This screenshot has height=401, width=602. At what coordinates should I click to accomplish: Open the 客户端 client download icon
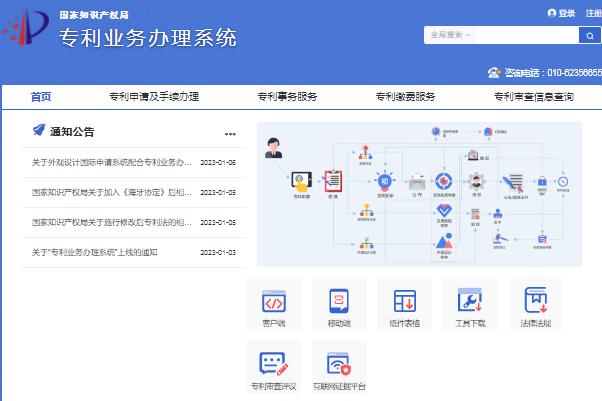pos(274,301)
